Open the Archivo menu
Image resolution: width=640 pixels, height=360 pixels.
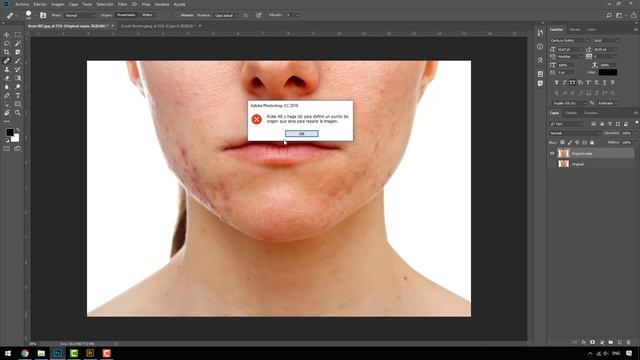tap(22, 4)
